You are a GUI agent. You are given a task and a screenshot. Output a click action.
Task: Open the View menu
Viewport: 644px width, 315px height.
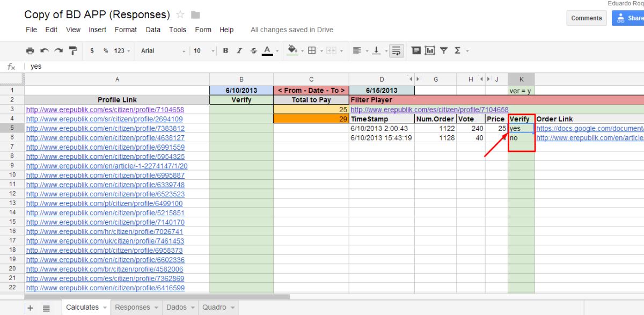click(x=73, y=30)
